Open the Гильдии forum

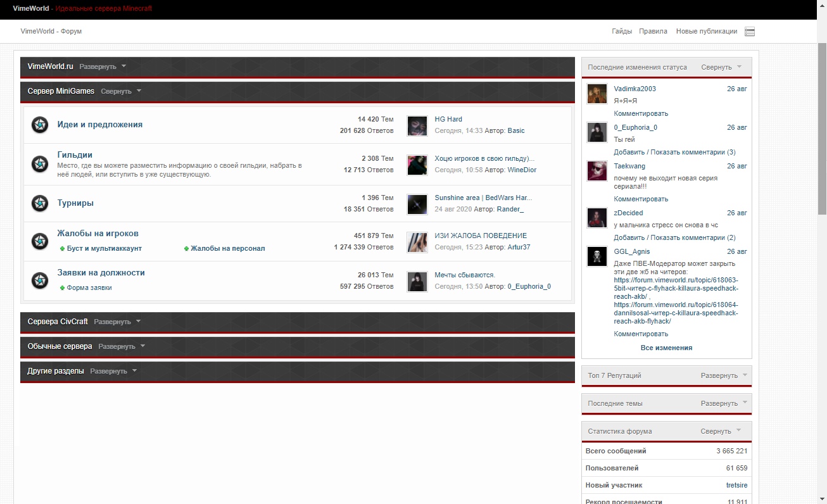[75, 154]
